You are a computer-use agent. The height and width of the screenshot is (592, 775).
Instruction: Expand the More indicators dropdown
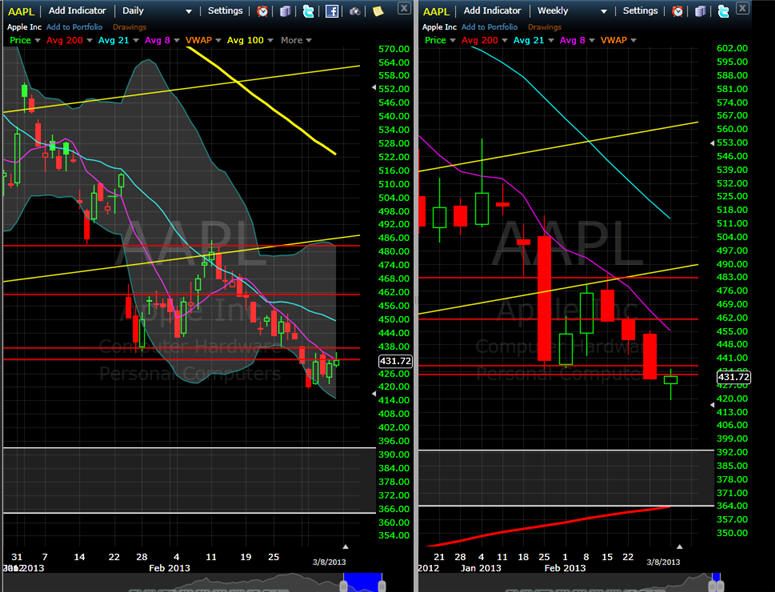(x=295, y=40)
